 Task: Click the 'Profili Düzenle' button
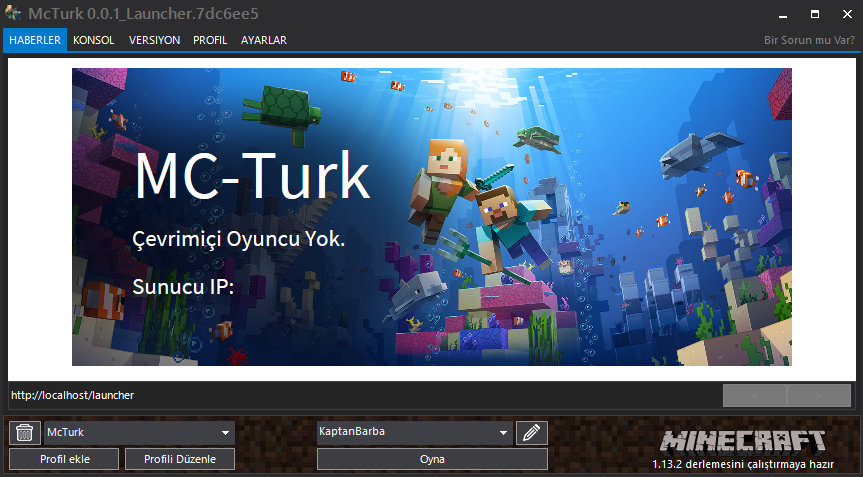[180, 459]
